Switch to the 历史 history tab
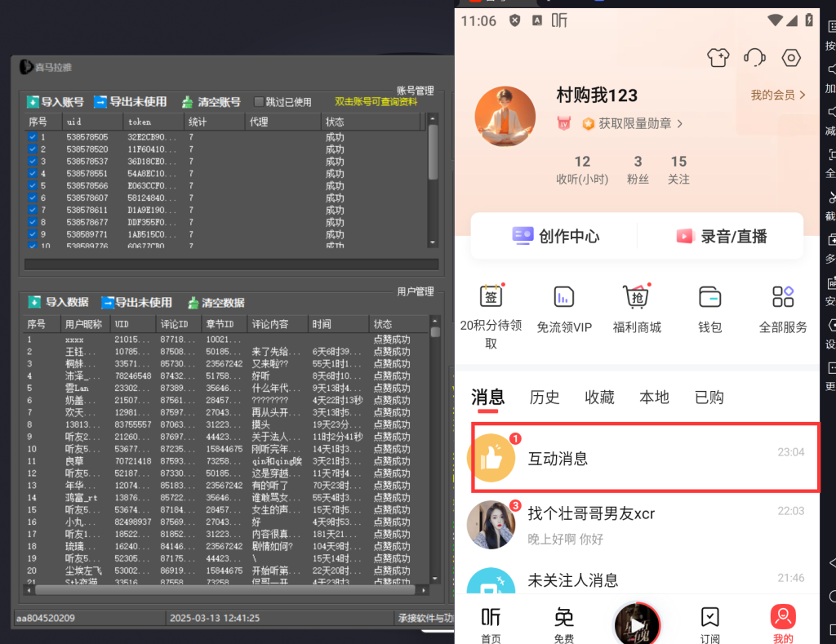 coord(545,398)
